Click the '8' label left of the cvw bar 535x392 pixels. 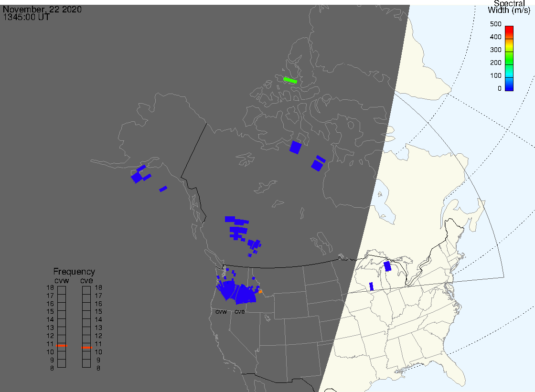pyautogui.click(x=52, y=368)
